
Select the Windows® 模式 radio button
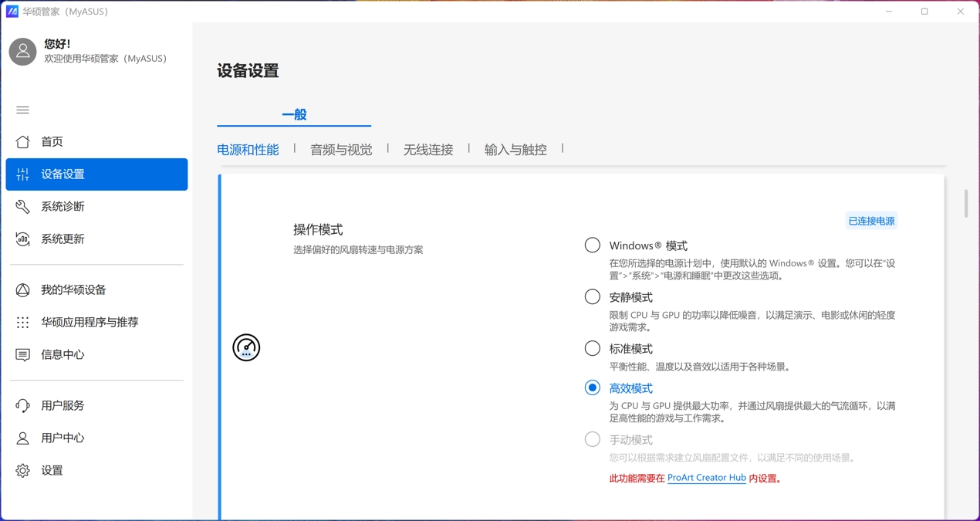(x=592, y=245)
